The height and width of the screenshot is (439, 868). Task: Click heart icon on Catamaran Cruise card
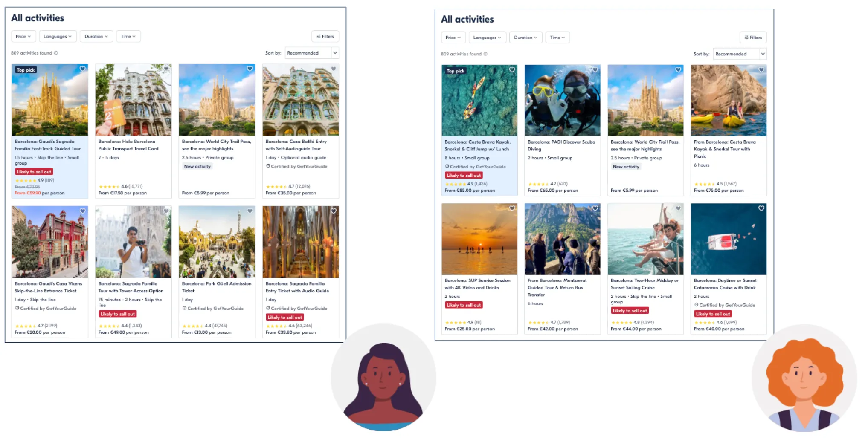pyautogui.click(x=761, y=208)
